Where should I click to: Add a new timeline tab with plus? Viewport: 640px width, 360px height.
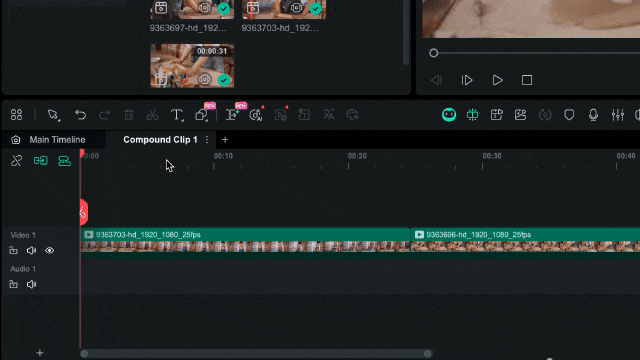[225, 140]
